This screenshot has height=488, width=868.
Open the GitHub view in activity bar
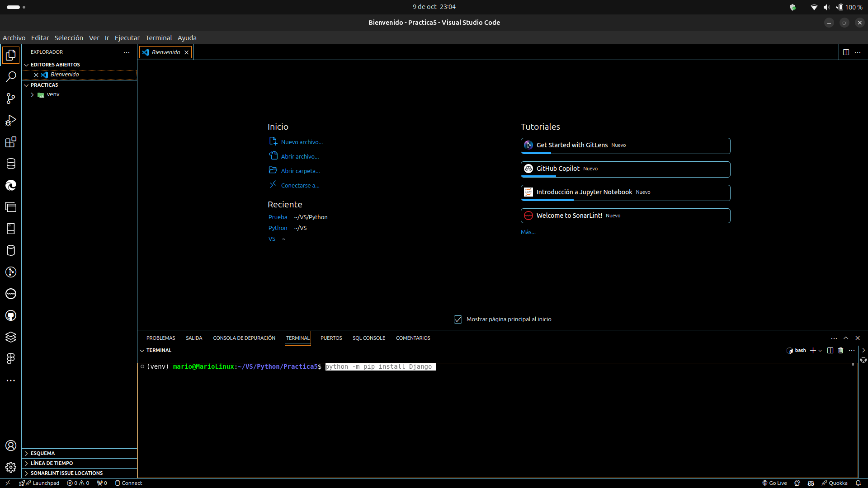pos(11,315)
